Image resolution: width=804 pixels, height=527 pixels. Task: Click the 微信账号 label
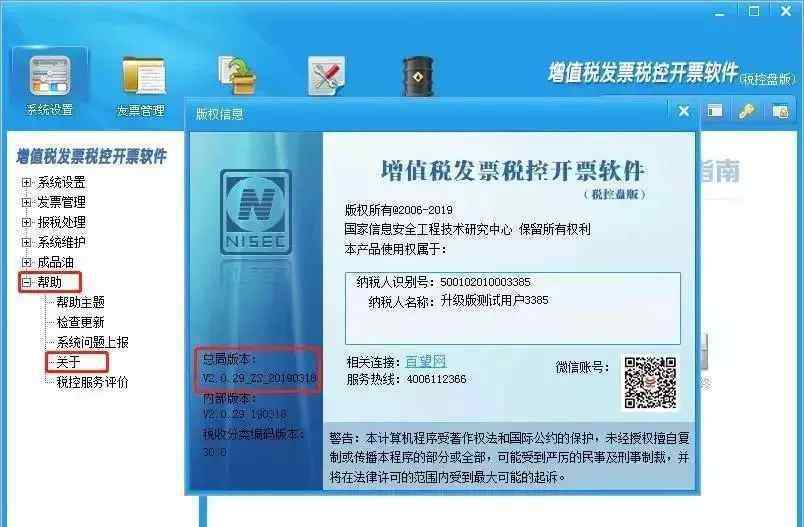pyautogui.click(x=582, y=368)
